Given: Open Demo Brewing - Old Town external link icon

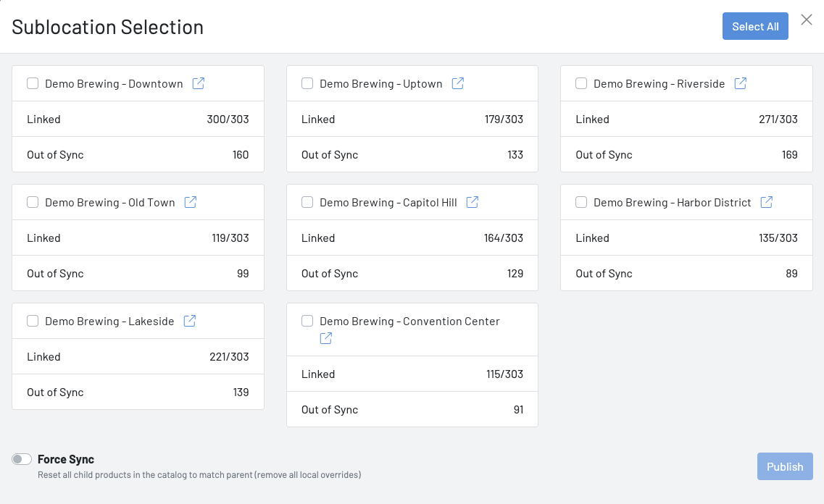Looking at the screenshot, I should [190, 202].
